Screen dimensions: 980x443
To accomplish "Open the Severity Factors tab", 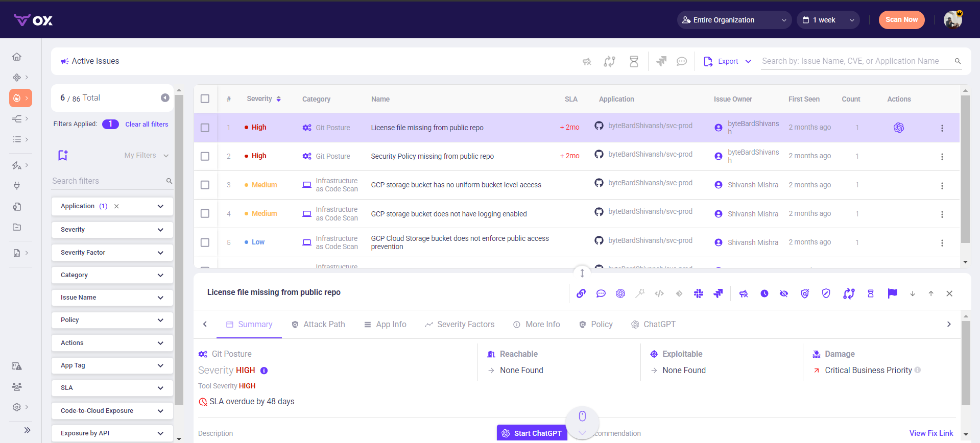I will (x=460, y=325).
